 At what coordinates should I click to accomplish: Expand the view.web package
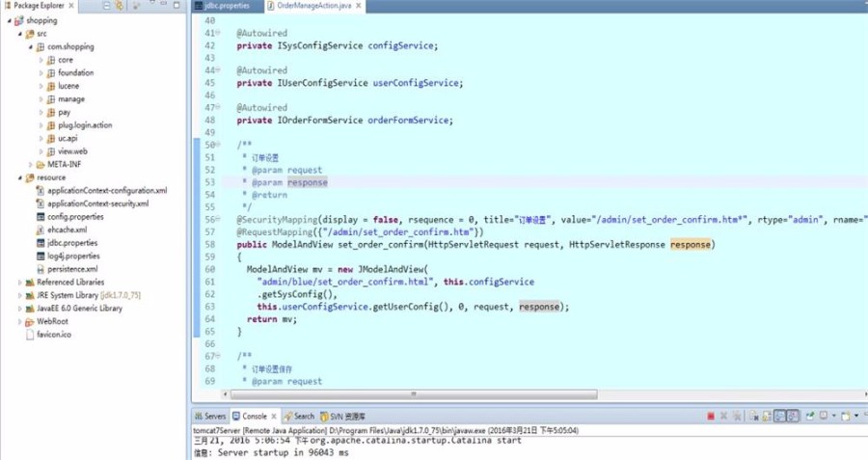click(x=41, y=151)
